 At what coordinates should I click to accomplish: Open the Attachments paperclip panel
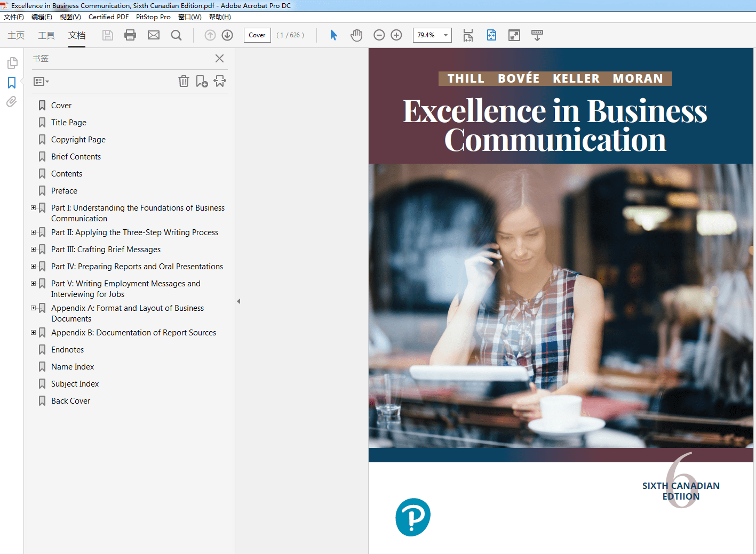click(12, 102)
